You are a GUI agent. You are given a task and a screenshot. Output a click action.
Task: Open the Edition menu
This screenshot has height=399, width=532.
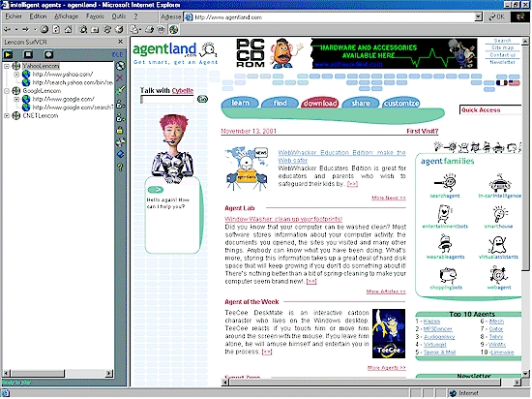tap(38, 16)
